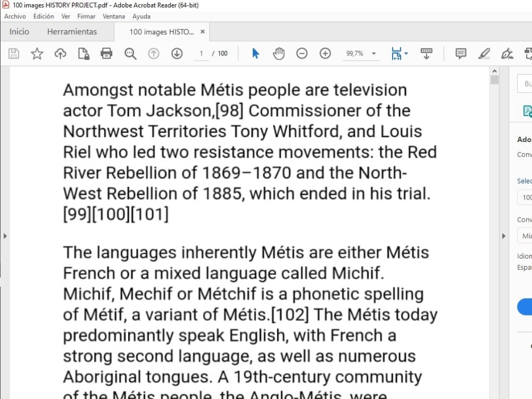Upload file to cloud icon
Viewport: 532px width, 399px height.
pyautogui.click(x=61, y=54)
